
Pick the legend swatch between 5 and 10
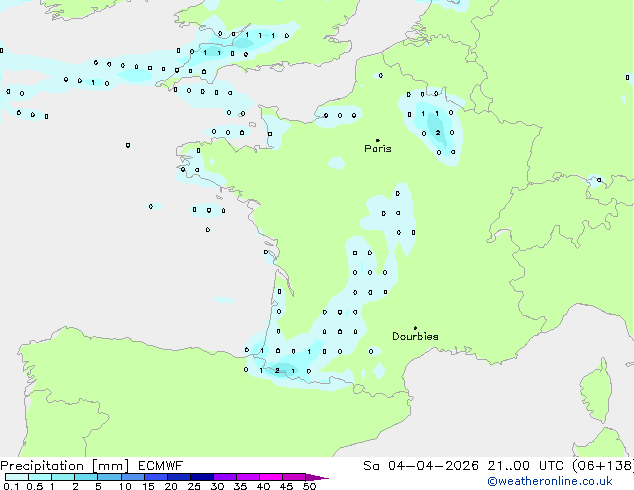(x=109, y=477)
